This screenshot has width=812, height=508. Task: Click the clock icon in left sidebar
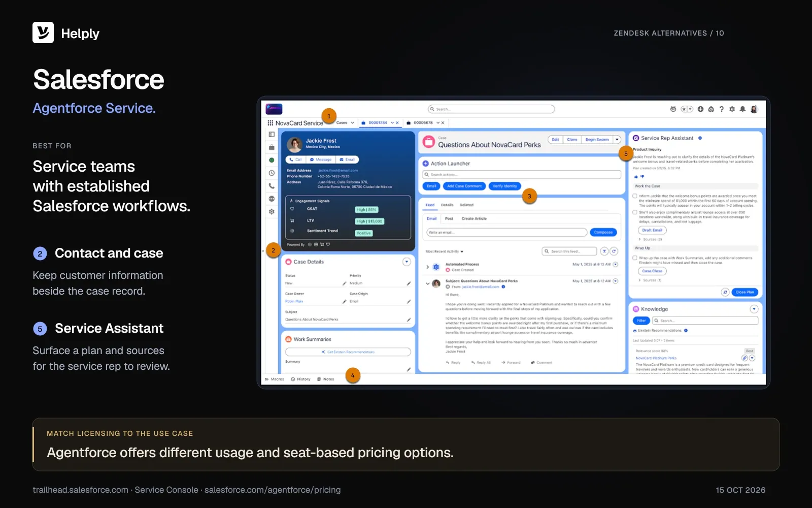pyautogui.click(x=272, y=173)
